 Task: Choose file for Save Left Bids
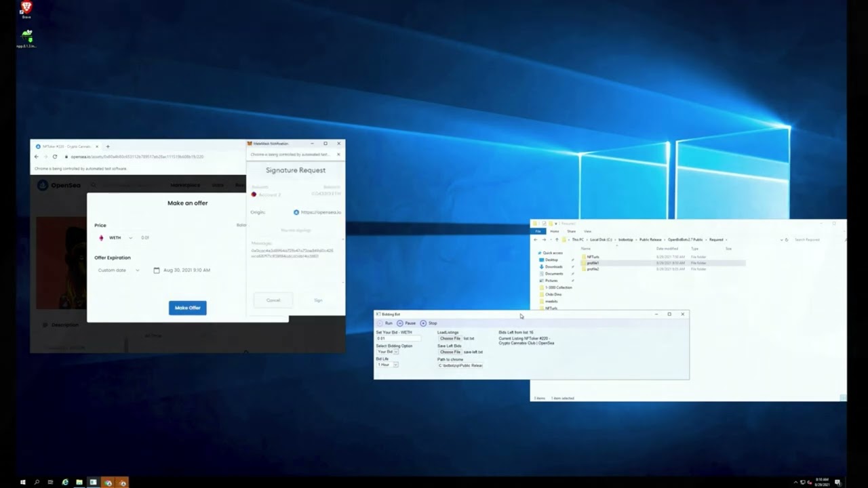tap(450, 352)
